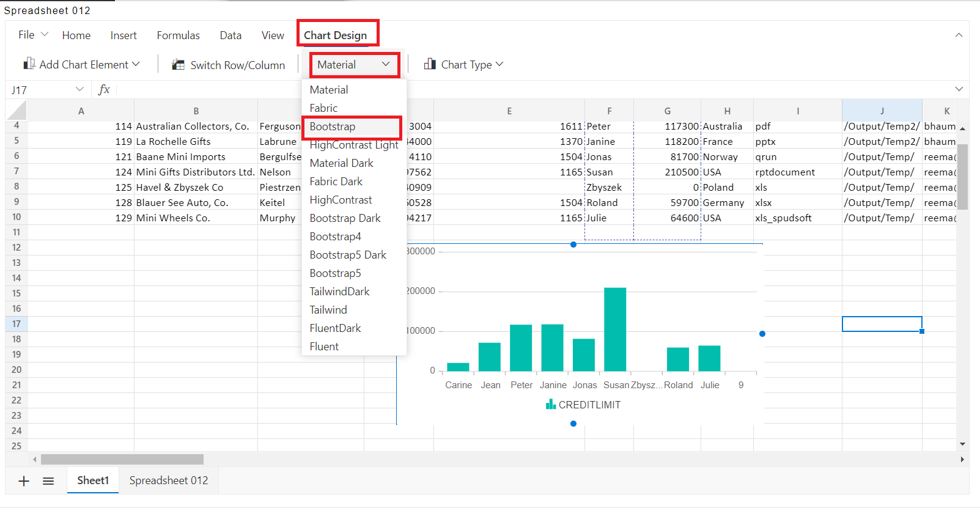Choose Fluent theme option
This screenshot has width=980, height=508.
pos(354,347)
